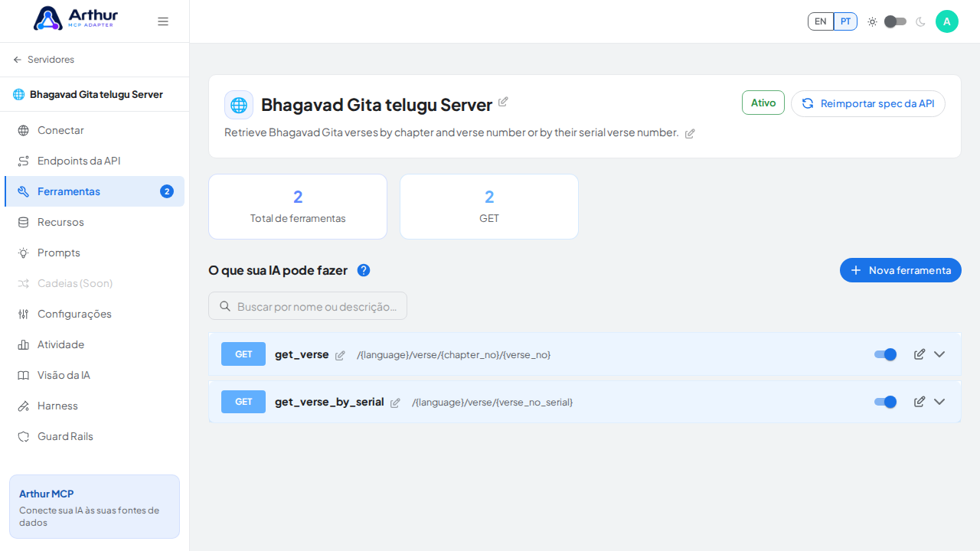Switch language to EN

coord(821,21)
